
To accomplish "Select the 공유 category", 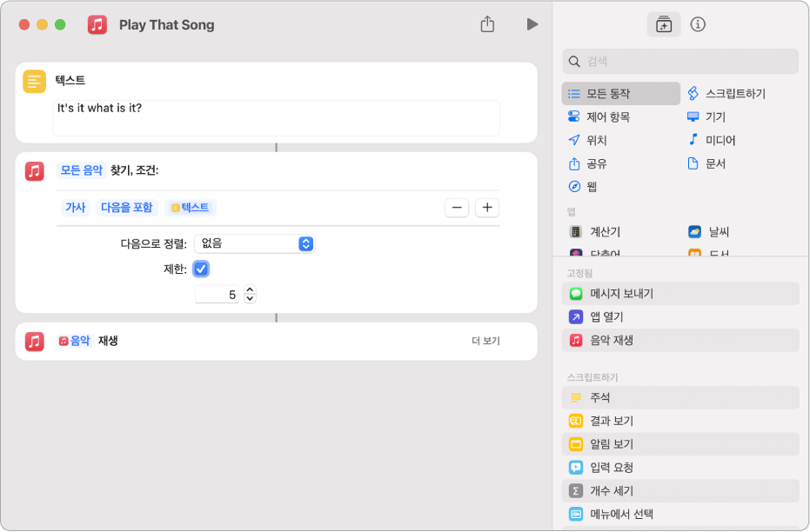I will click(588, 163).
